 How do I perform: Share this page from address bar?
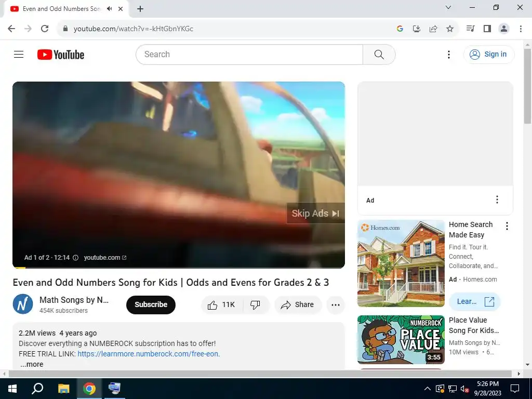click(x=433, y=29)
